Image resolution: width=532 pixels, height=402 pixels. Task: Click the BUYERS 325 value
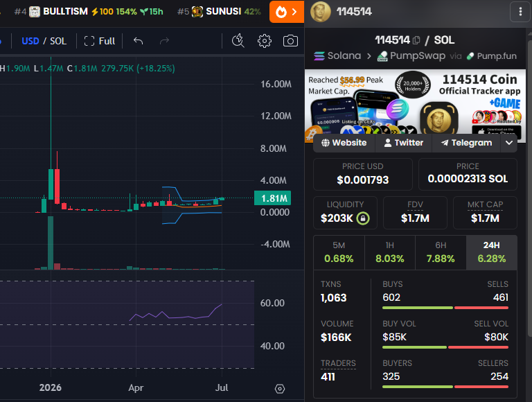(391, 376)
